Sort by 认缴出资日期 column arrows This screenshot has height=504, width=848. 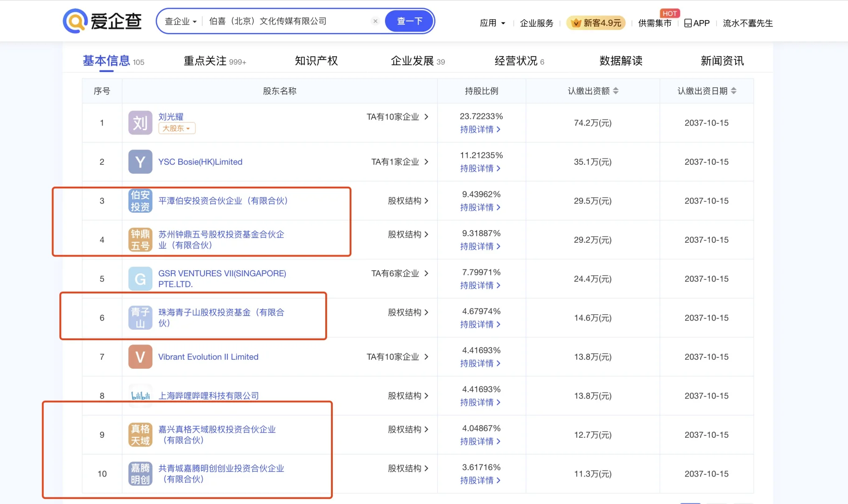(734, 91)
